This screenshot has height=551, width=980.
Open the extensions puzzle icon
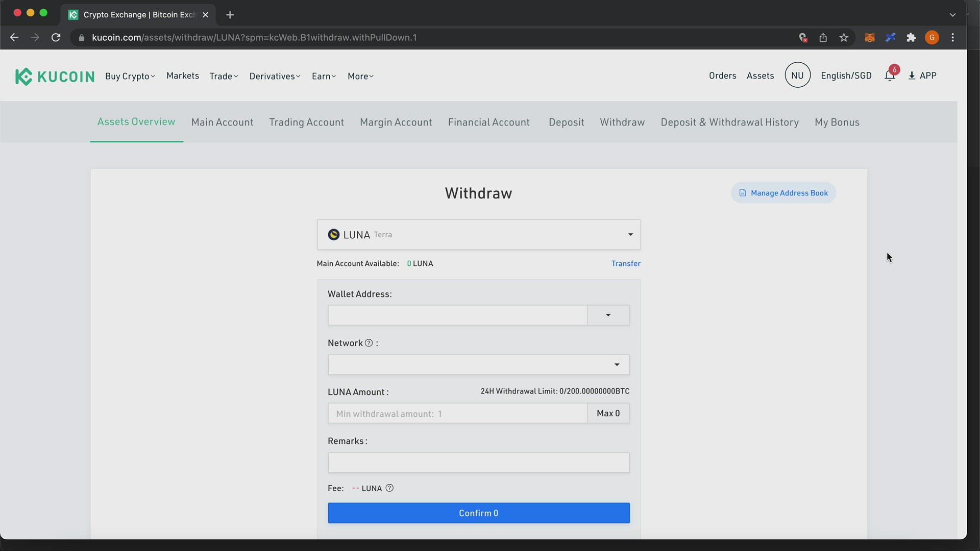tap(911, 38)
